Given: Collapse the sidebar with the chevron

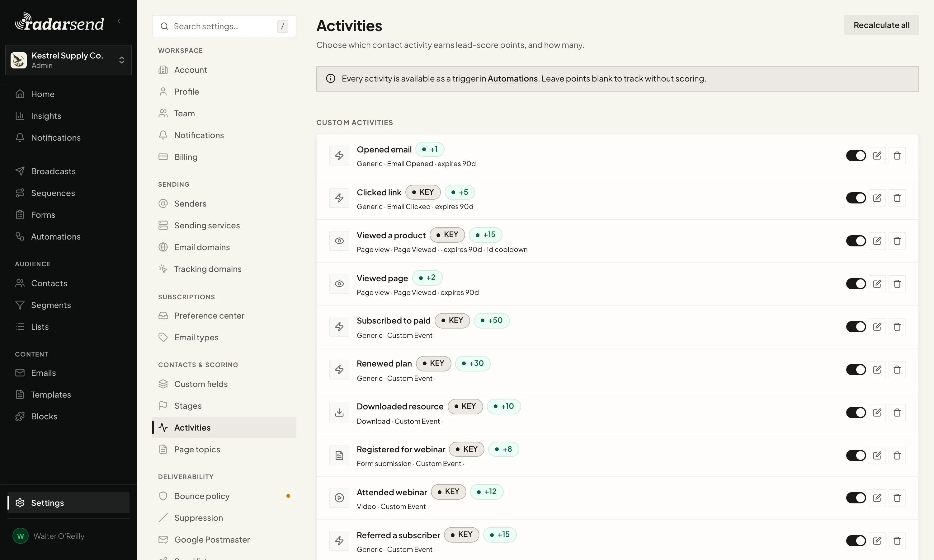Looking at the screenshot, I should coord(119,21).
